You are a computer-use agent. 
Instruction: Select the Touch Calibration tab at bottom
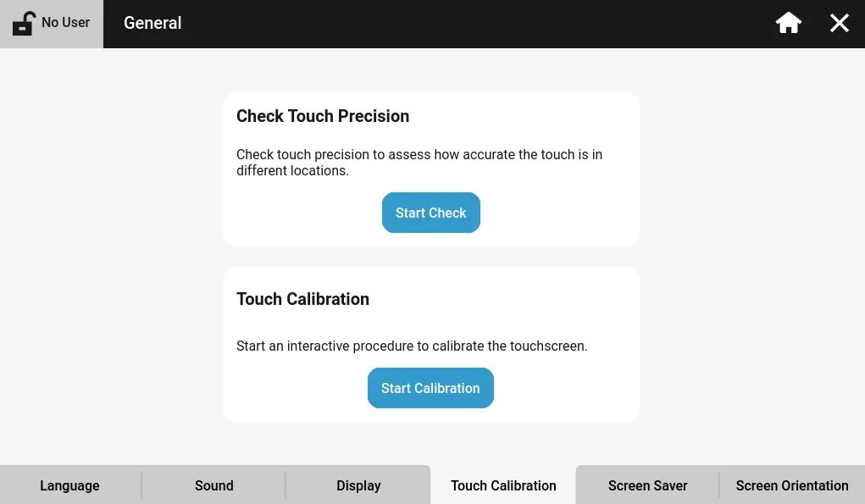(503, 485)
